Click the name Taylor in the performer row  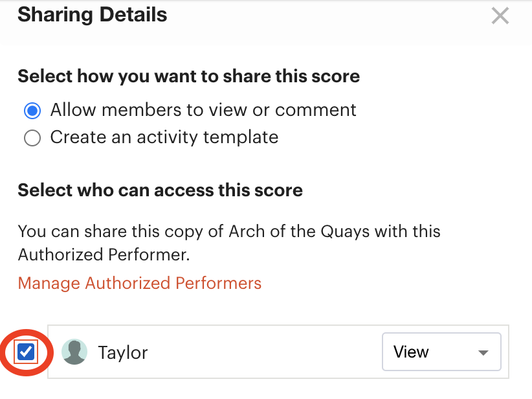[123, 352]
